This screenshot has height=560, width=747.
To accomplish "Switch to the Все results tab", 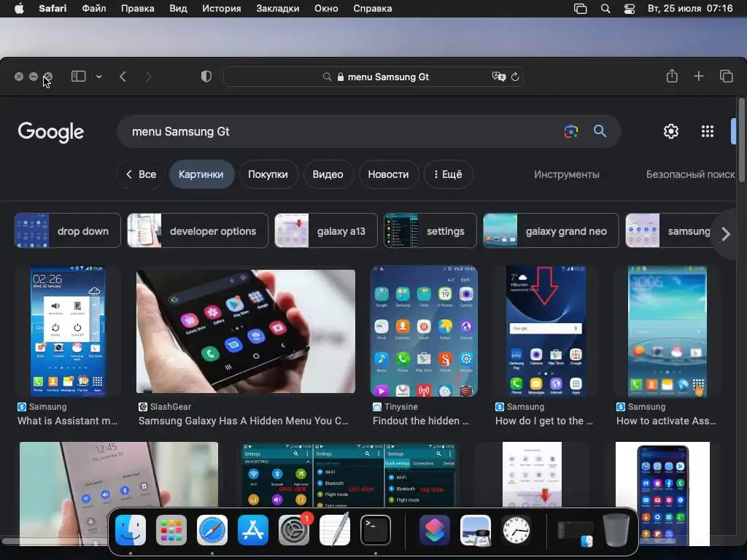I will pyautogui.click(x=141, y=174).
